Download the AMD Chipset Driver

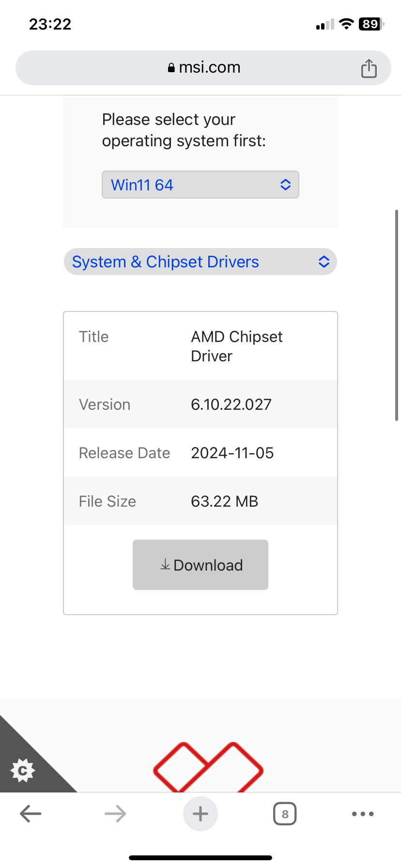(x=200, y=565)
